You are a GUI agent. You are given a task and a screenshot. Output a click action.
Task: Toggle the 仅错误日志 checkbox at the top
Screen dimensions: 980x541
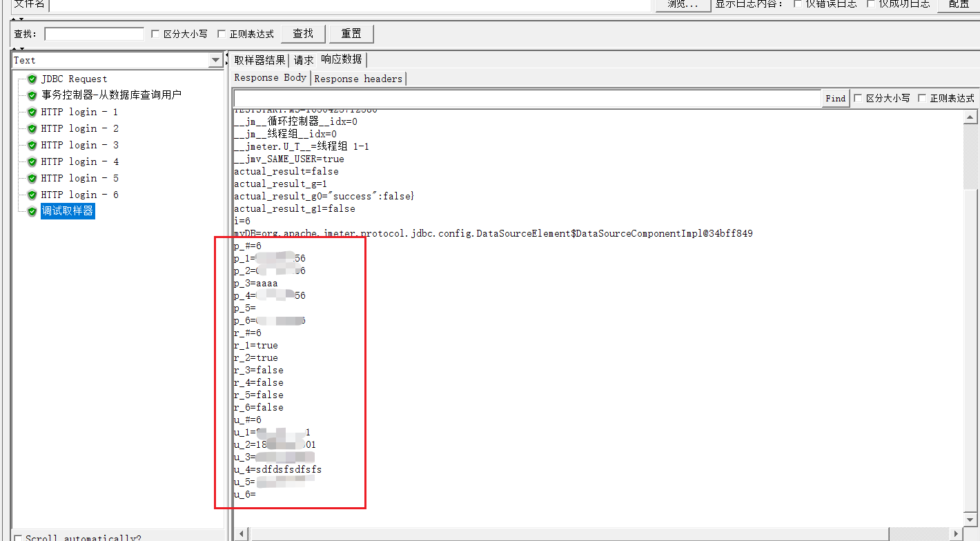[x=798, y=3]
